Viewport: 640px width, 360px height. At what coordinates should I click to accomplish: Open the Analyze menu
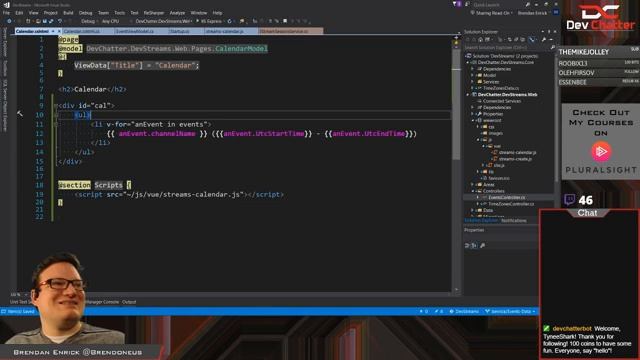click(x=177, y=13)
